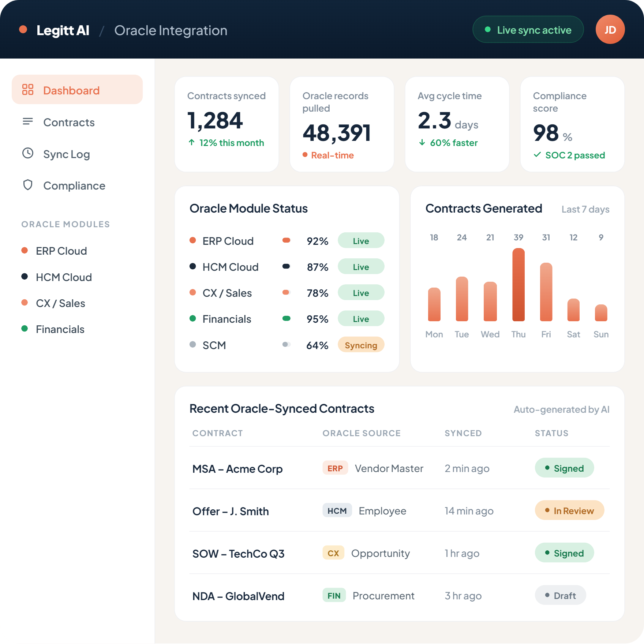Screen dimensions: 644x644
Task: Sort by the ORACLE SOURCE column header
Action: (362, 433)
